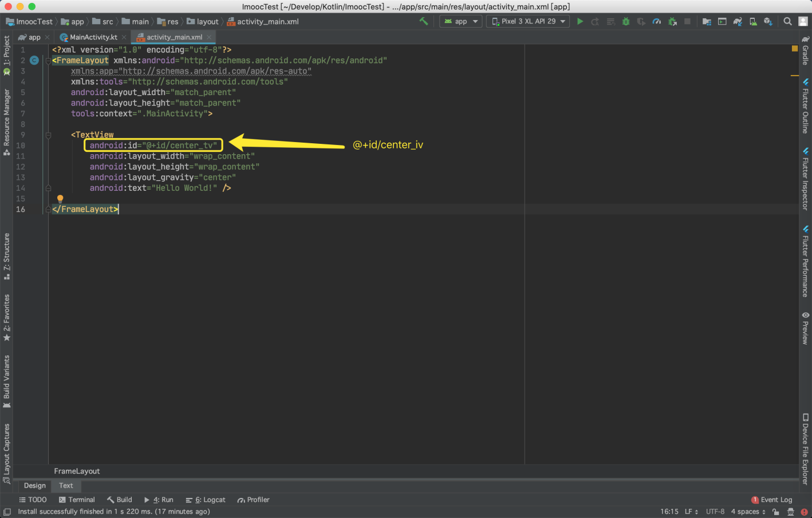This screenshot has height=518, width=812.
Task: Open the Pixel 3 XL API 29 device dropdown
Action: coord(528,21)
